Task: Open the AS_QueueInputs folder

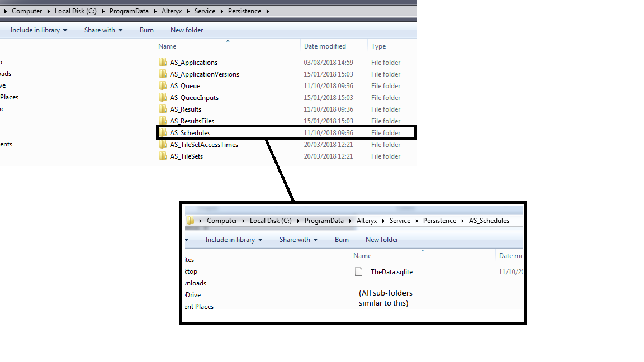Action: (x=193, y=97)
